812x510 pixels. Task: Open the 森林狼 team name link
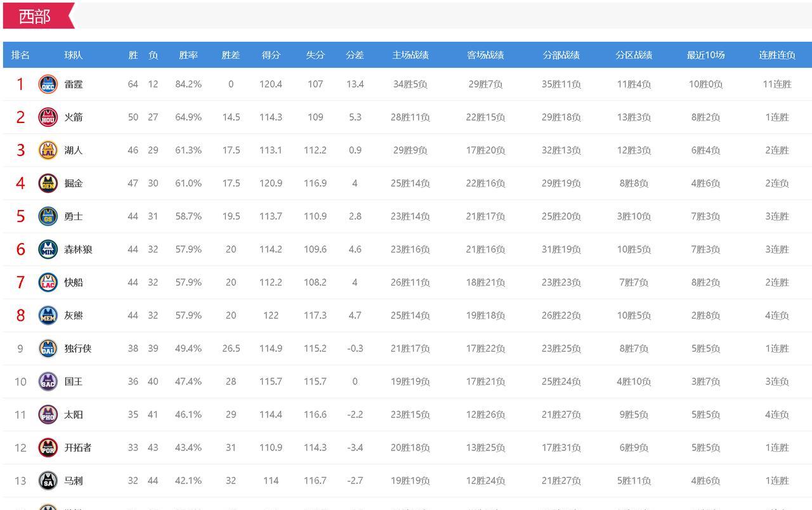[x=78, y=249]
